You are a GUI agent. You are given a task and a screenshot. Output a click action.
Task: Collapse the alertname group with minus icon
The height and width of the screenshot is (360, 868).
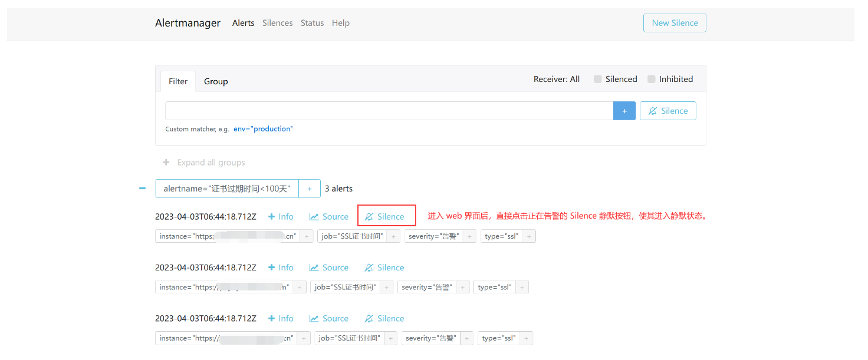tap(142, 189)
